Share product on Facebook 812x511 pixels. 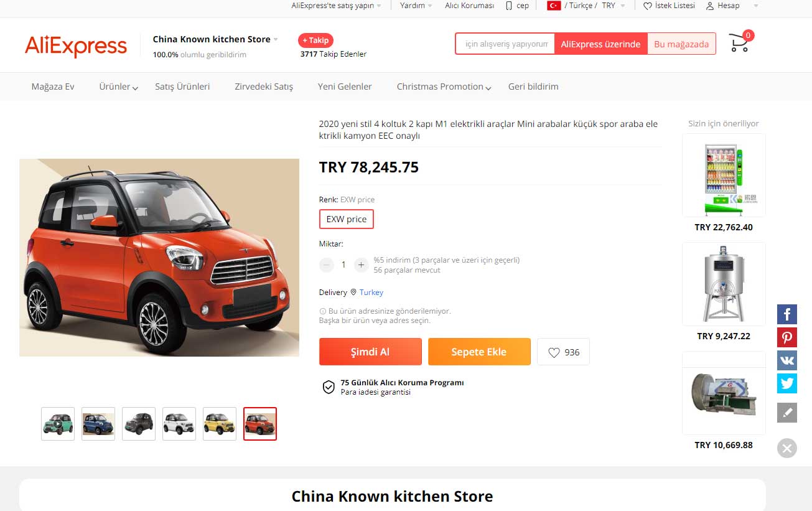(787, 314)
